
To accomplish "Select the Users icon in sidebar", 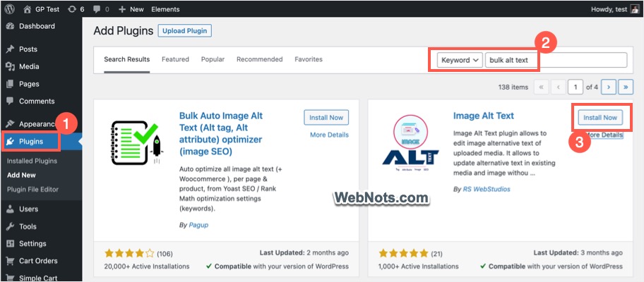I will [x=10, y=209].
